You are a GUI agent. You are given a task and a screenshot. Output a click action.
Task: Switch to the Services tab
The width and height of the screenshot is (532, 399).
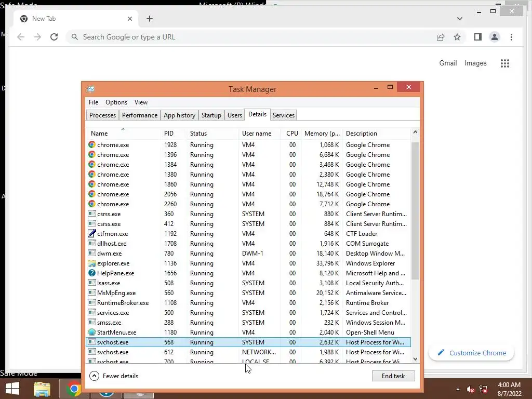284,115
